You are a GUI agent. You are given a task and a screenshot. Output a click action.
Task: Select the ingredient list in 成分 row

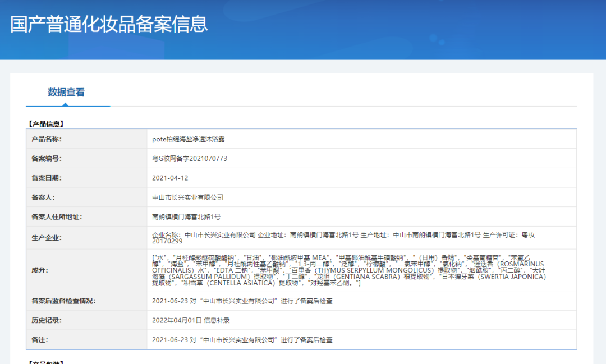click(349, 270)
